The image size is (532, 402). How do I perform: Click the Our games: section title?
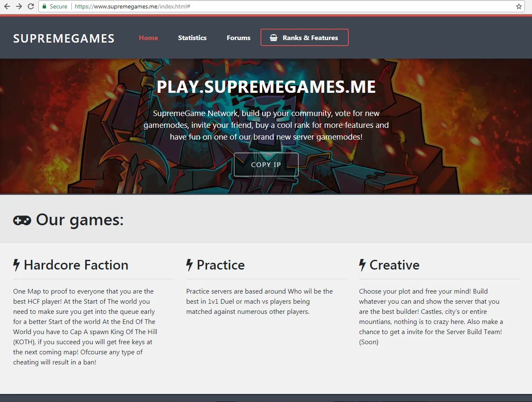click(x=80, y=220)
